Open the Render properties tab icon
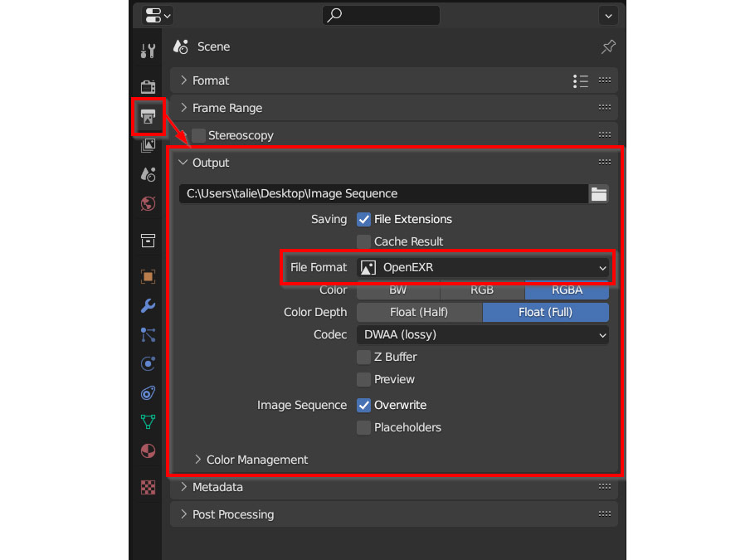This screenshot has height=560, width=755. pos(148,87)
